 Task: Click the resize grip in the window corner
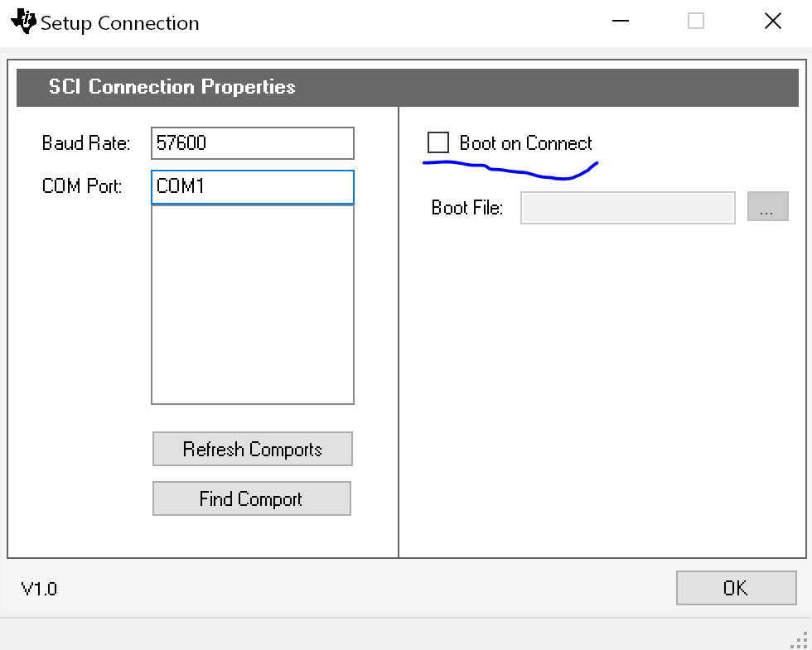(x=800, y=638)
